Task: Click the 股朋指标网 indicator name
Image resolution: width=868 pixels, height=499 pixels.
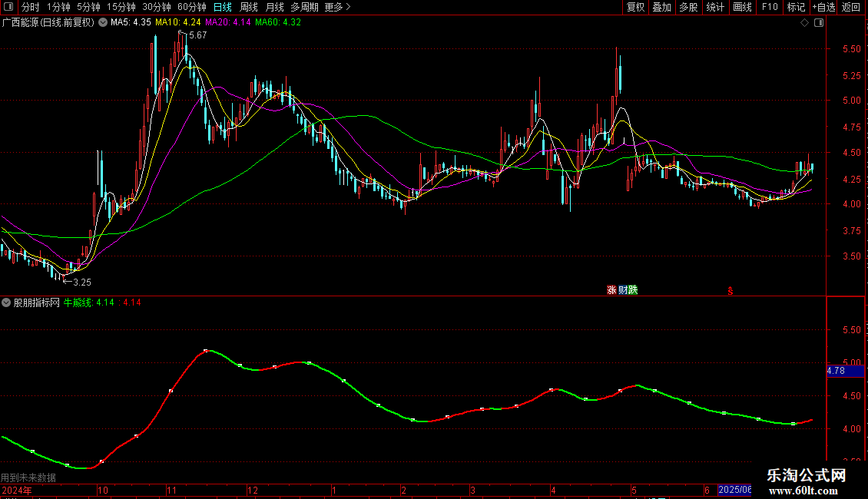Action: (37, 302)
